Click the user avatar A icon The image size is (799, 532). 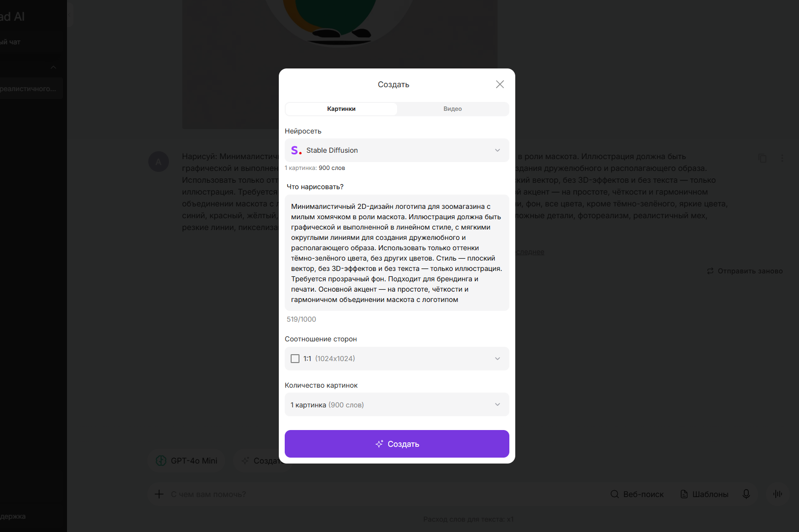(x=159, y=162)
